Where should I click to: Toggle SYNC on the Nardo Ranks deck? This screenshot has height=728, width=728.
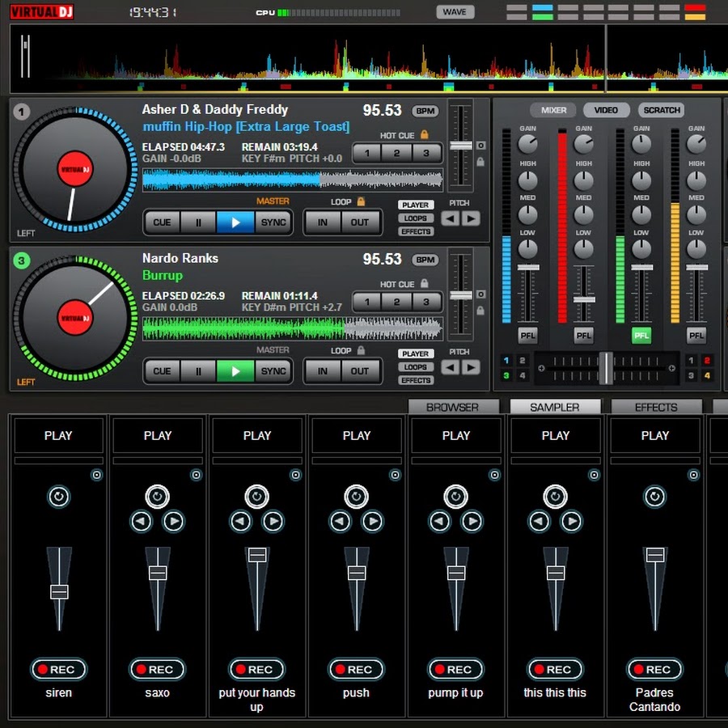click(x=273, y=371)
